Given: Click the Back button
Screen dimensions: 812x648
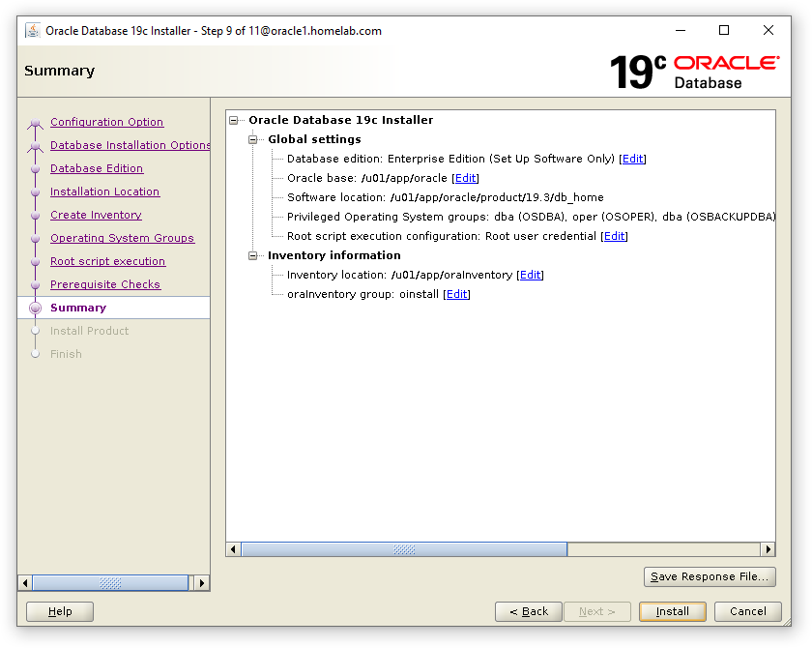Looking at the screenshot, I should pos(528,611).
